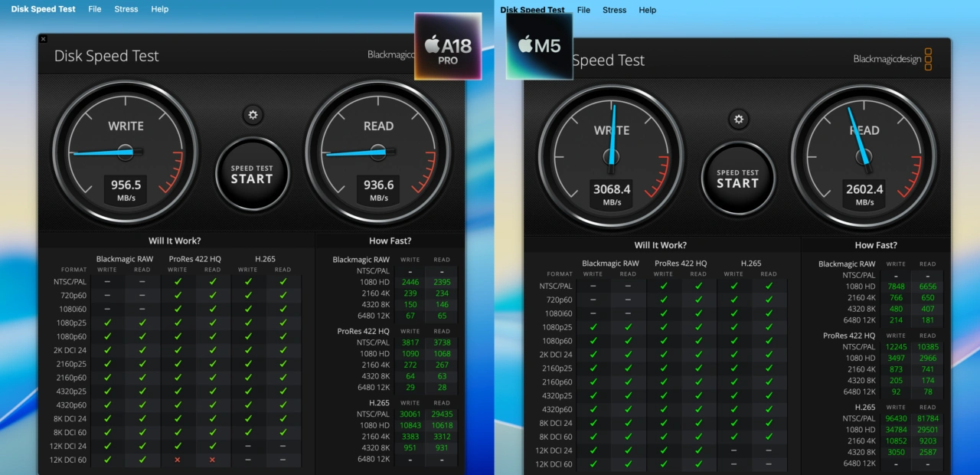
Task: Open the File menu in the left menu bar
Action: 95,9
